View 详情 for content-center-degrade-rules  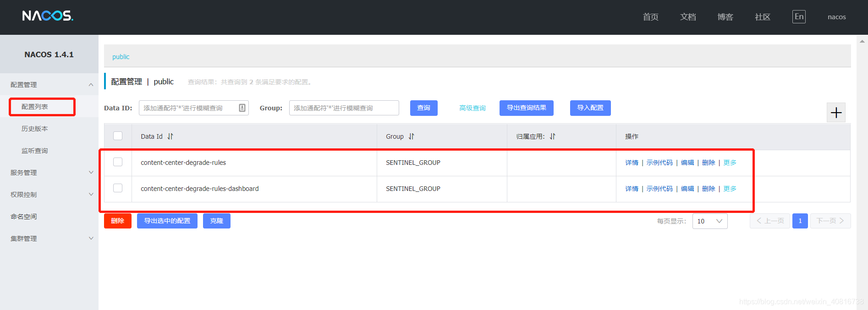point(632,163)
